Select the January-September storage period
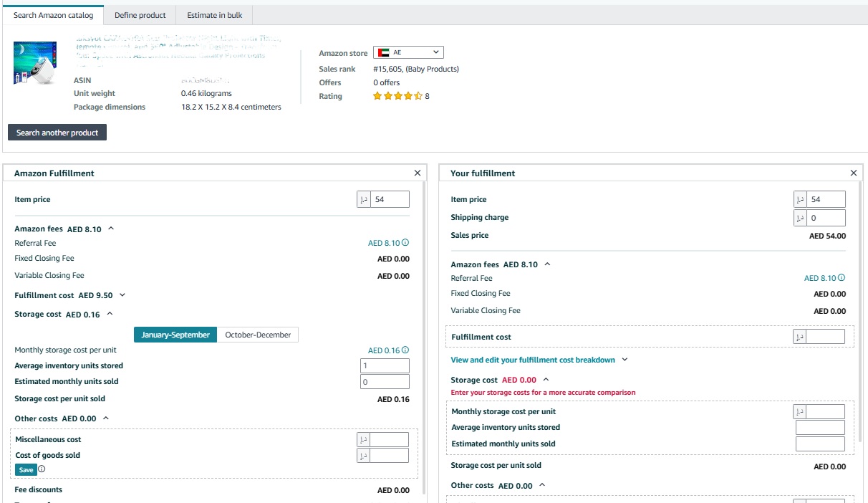This screenshot has height=503, width=868. point(175,335)
